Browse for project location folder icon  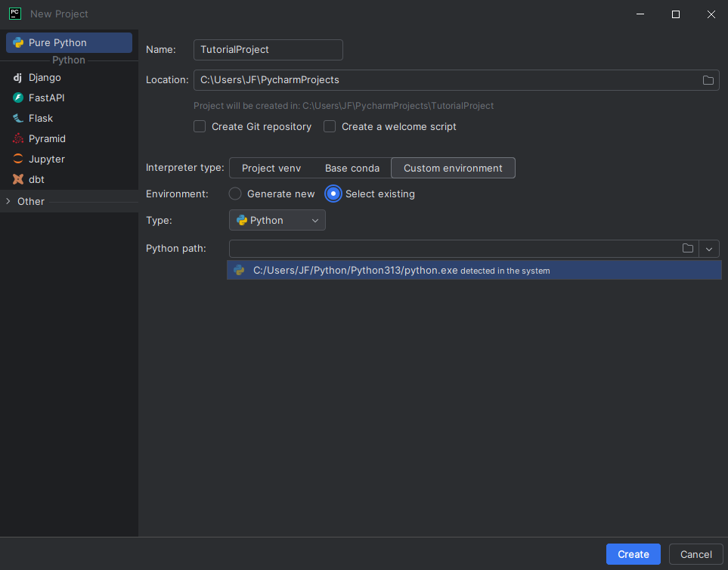[708, 80]
